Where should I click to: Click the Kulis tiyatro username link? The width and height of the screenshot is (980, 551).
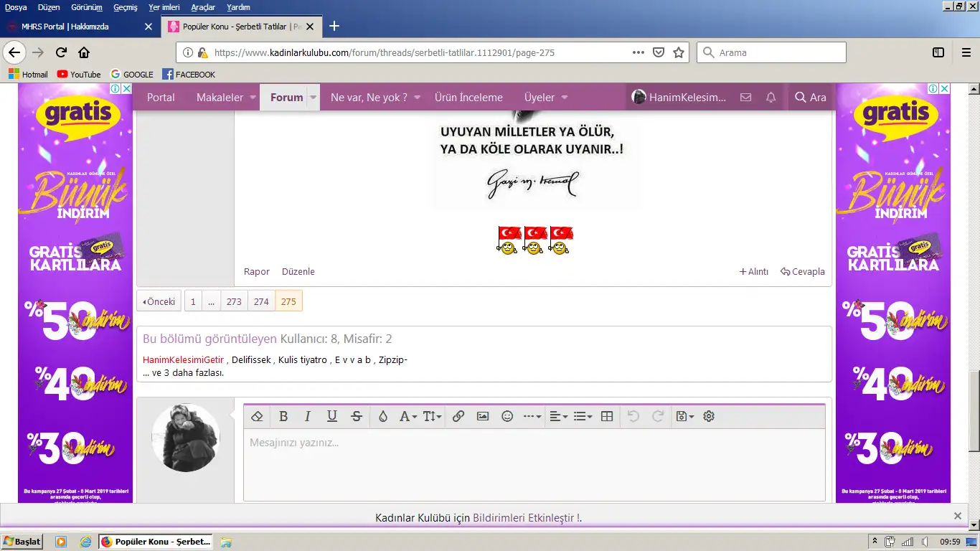(302, 360)
